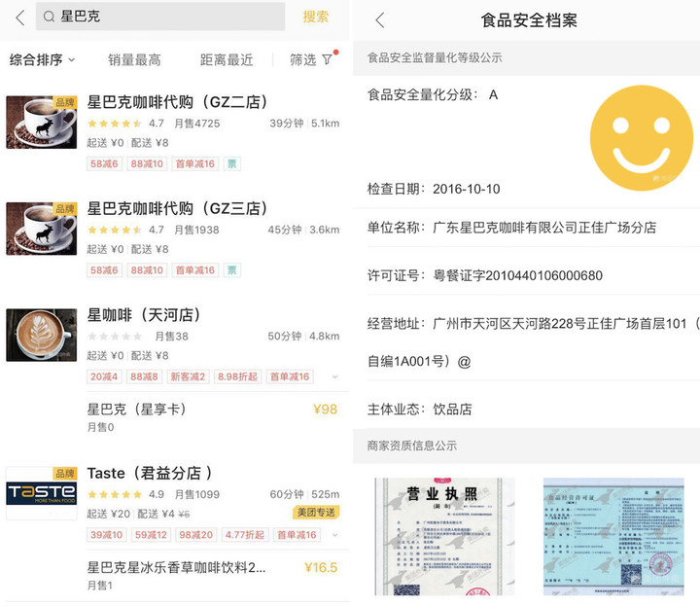Tap 20减4 tag of 星咖啡
Screen dimensions: 700x607
click(104, 376)
